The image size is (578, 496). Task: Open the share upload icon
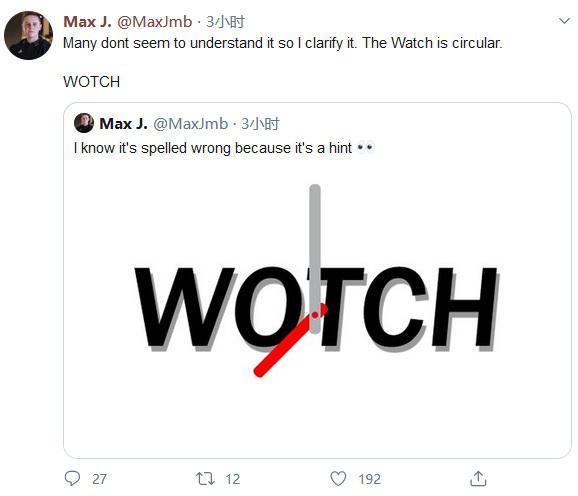478,478
